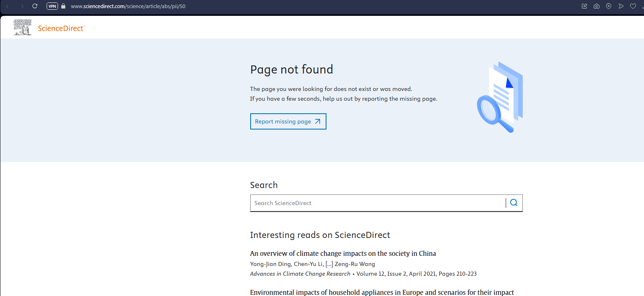Select the sciencedirect URL in address bar
This screenshot has height=296, width=644.
(x=128, y=6)
